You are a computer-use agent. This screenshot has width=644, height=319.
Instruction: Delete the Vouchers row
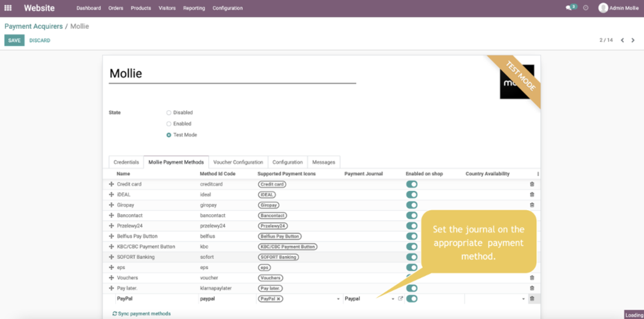click(532, 278)
